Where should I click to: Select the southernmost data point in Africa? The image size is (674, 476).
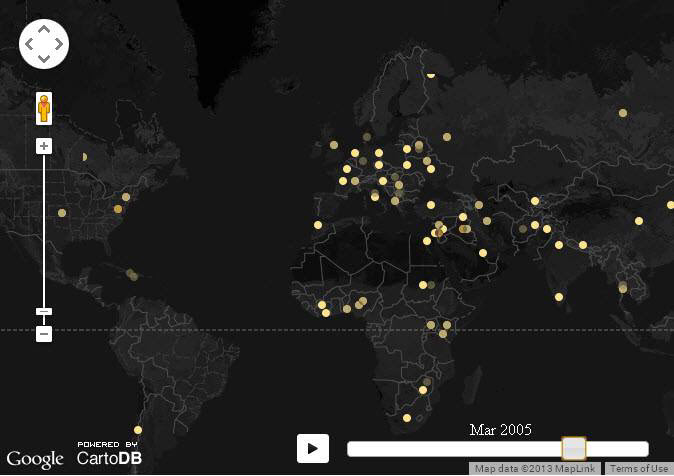pos(407,418)
